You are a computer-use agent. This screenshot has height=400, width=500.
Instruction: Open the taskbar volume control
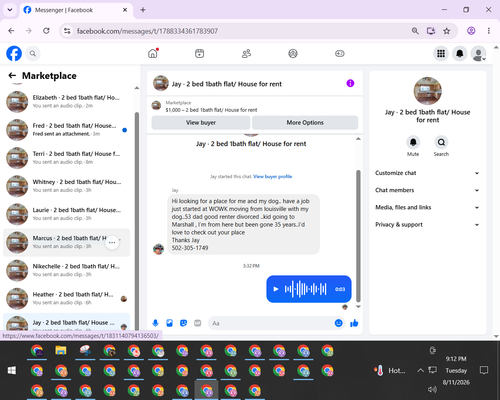(432, 389)
